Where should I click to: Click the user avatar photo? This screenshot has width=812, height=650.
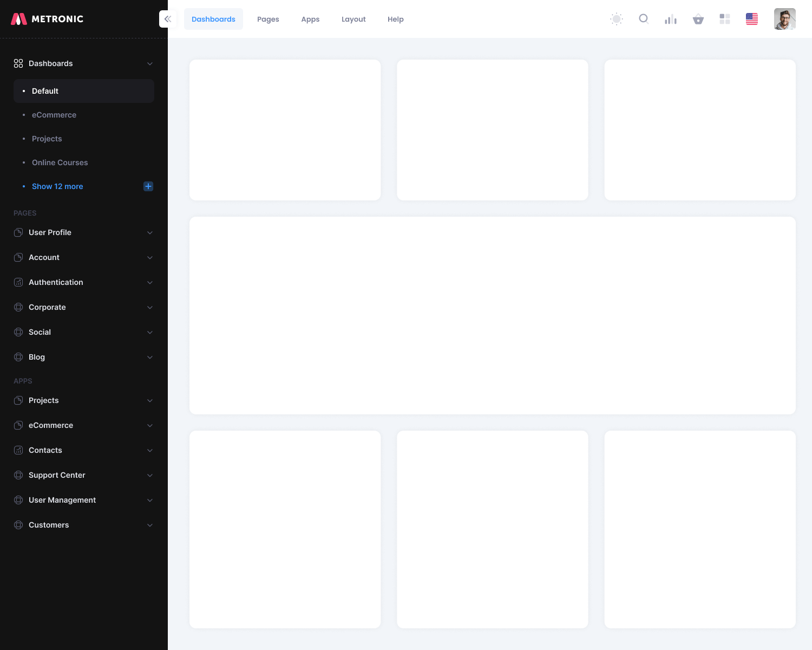pyautogui.click(x=784, y=19)
